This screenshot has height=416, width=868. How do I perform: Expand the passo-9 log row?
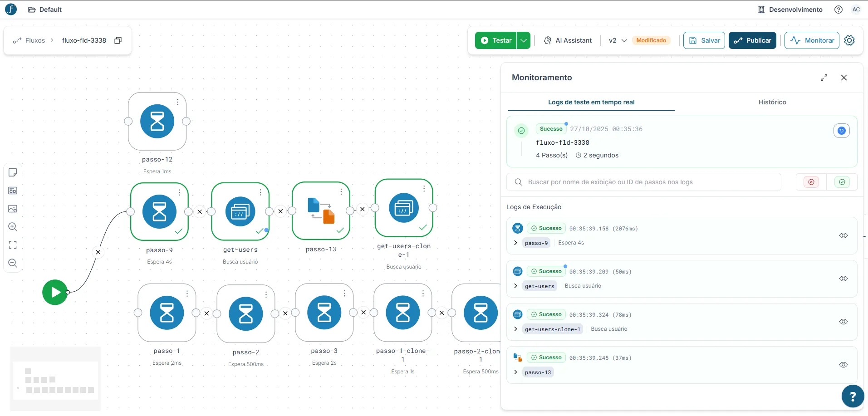[x=515, y=243]
